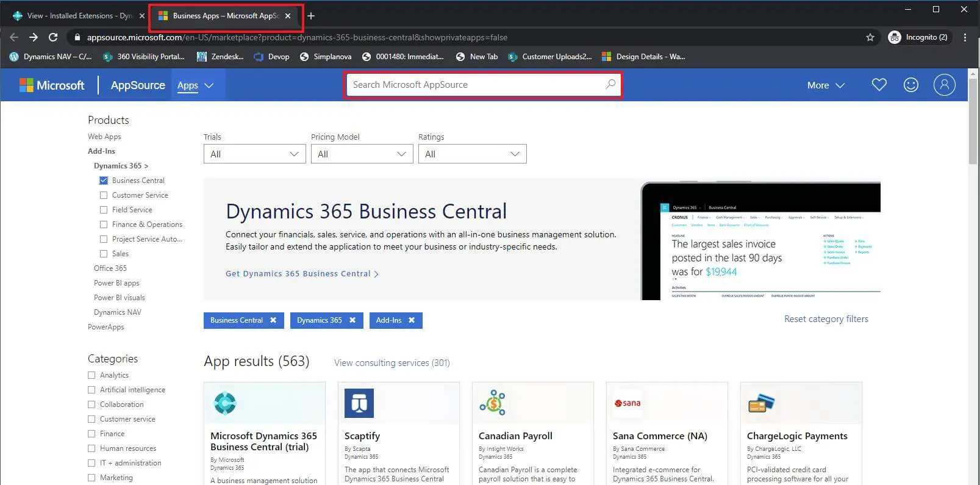Viewport: 980px width, 485px height.
Task: Open the feedback smiley icon
Action: pyautogui.click(x=911, y=85)
